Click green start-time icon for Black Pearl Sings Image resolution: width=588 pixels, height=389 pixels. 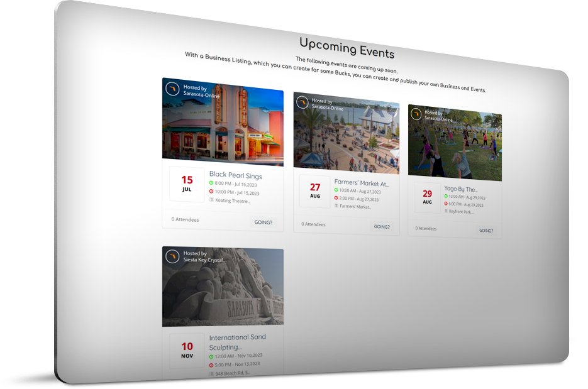[212, 183]
